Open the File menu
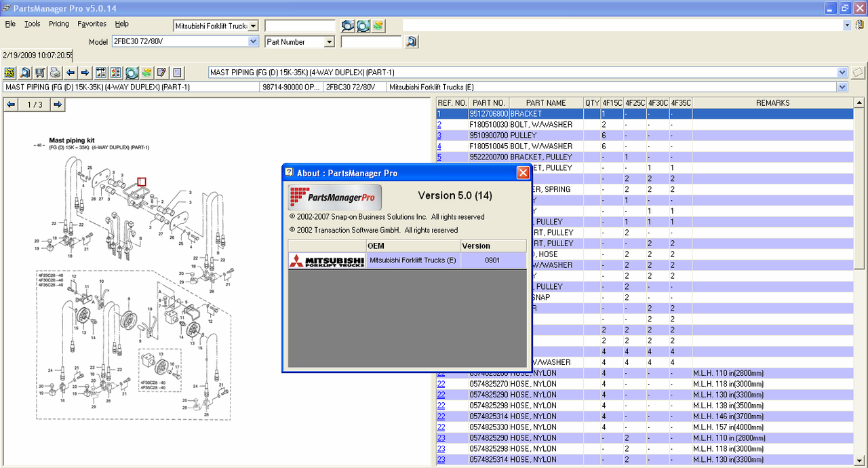The width and height of the screenshot is (868, 468). tap(10, 24)
